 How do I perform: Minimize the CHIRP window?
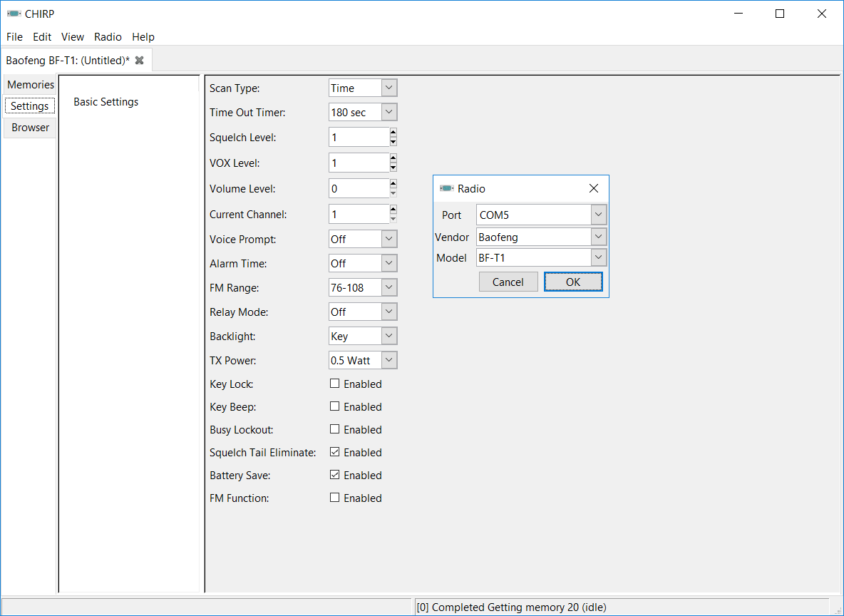738,14
